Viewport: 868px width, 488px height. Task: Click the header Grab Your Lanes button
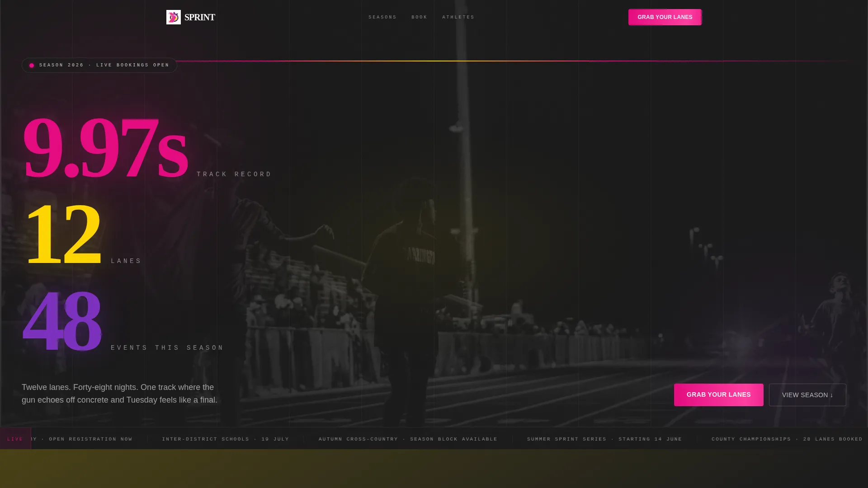point(665,17)
